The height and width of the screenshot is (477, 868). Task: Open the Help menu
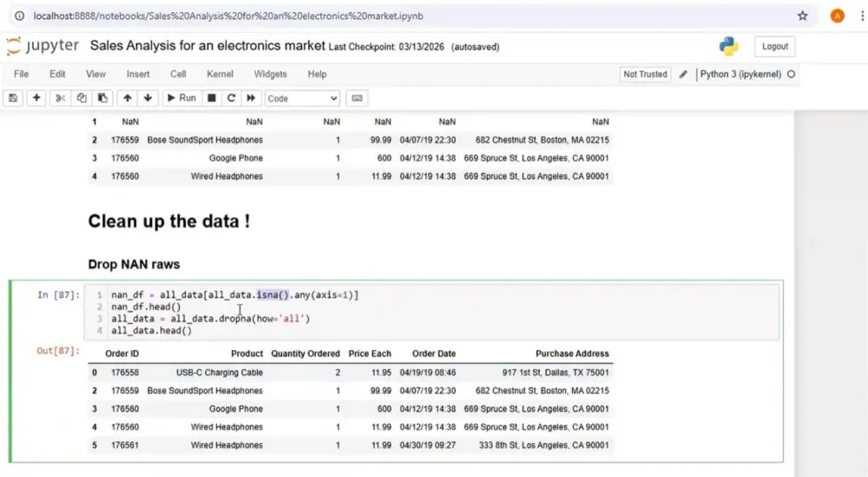pyautogui.click(x=317, y=74)
